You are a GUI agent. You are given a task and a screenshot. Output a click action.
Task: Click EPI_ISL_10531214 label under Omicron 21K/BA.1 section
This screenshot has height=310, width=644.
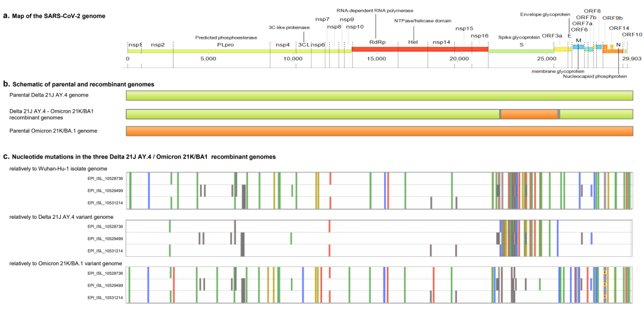pyautogui.click(x=105, y=297)
